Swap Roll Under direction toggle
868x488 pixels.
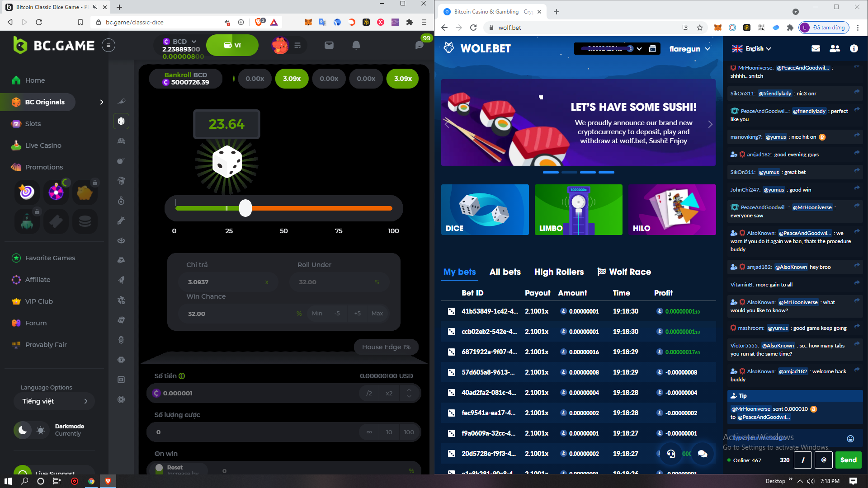point(377,282)
